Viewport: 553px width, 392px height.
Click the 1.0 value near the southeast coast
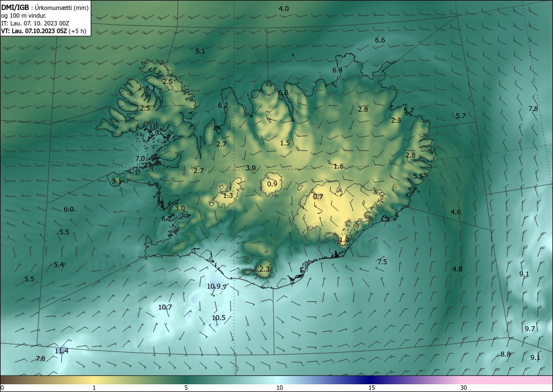tap(344, 240)
